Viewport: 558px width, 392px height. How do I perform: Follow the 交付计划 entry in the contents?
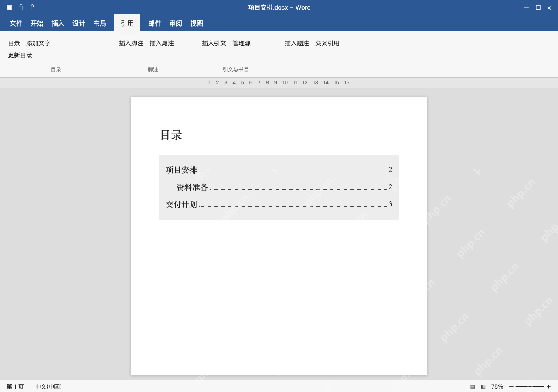pos(279,204)
